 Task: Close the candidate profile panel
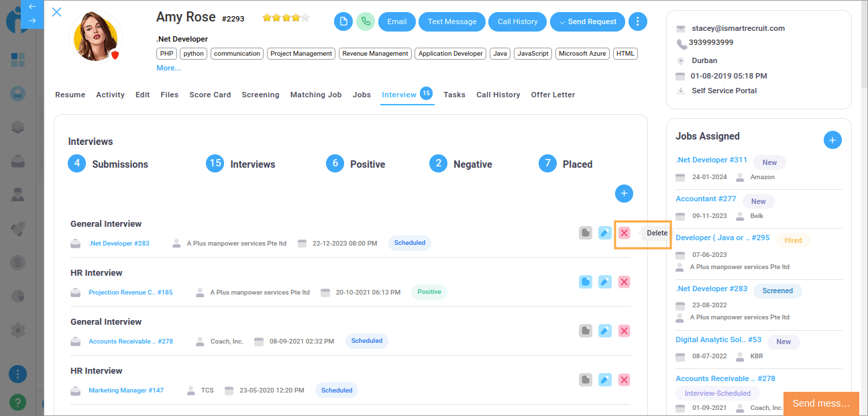point(57,12)
